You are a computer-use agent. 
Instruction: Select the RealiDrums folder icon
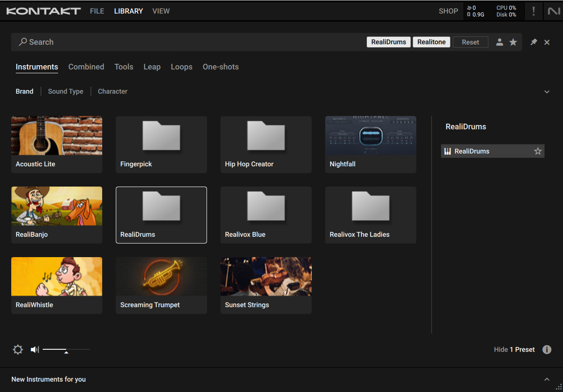(161, 206)
